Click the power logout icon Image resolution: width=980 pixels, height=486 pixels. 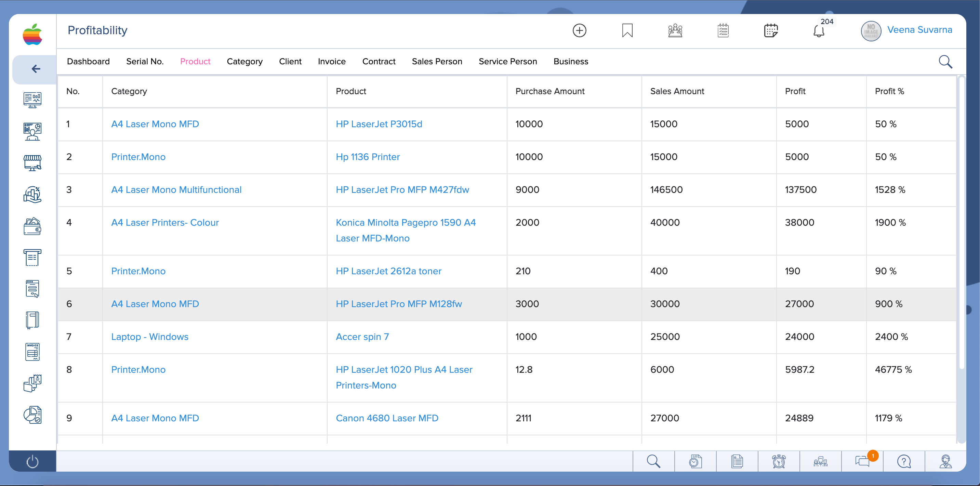pyautogui.click(x=32, y=462)
